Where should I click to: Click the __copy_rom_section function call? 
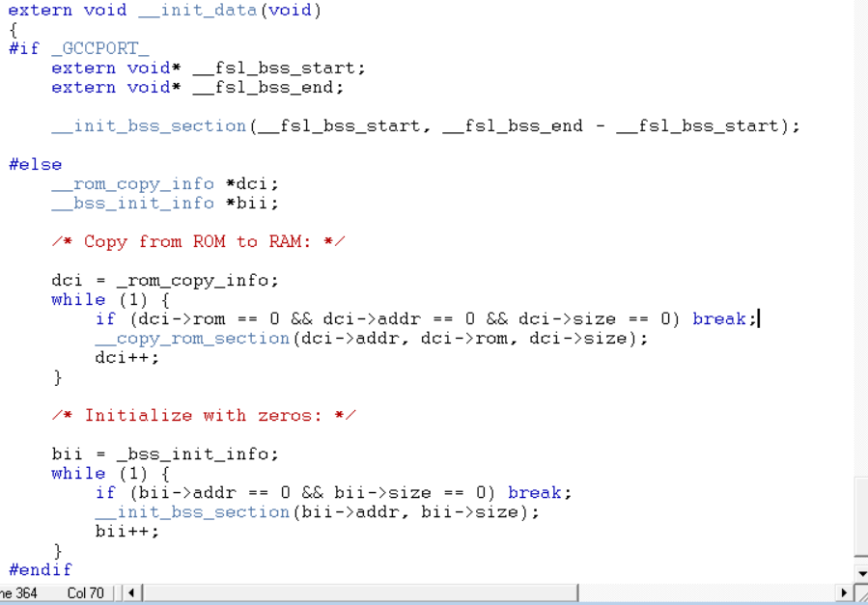[192, 339]
